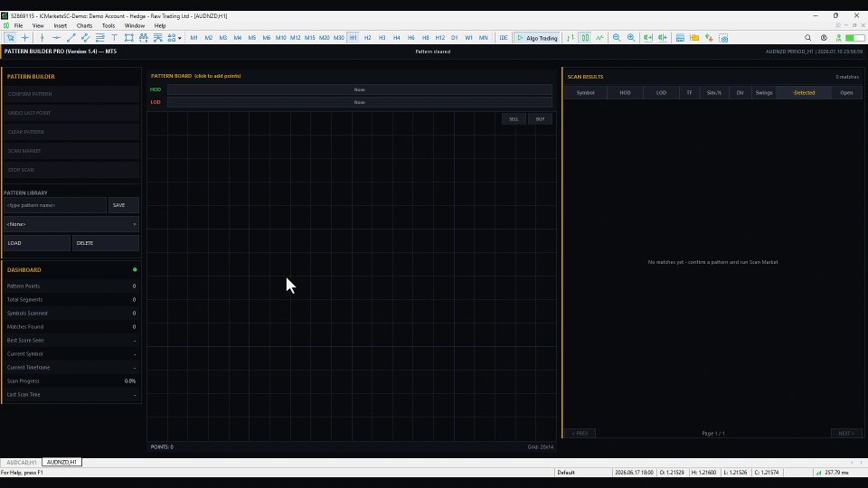
Task: Open the View menu
Action: click(38, 25)
